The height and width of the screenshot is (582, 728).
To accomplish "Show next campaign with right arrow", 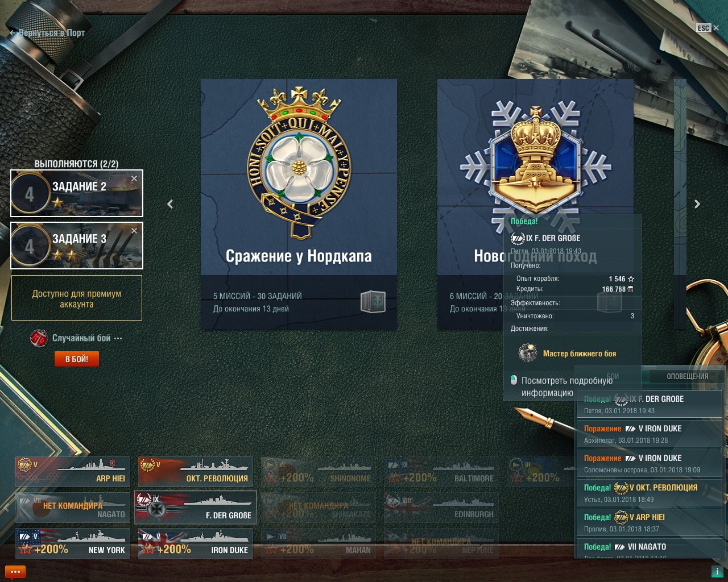I will point(697,204).
